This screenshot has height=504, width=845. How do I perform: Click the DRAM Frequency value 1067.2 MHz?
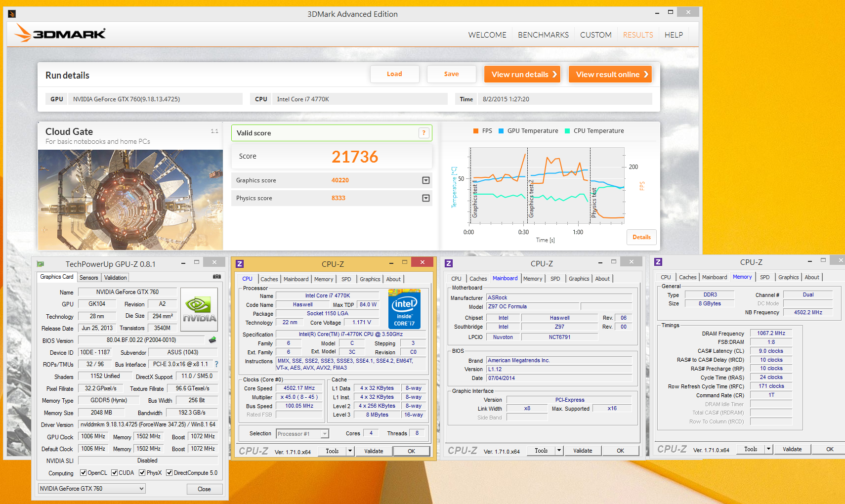click(771, 334)
